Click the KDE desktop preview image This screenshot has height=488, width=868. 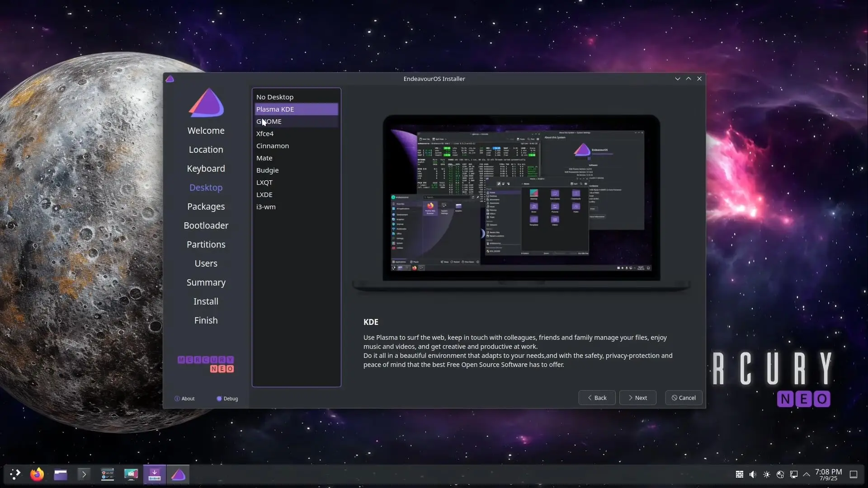521,202
